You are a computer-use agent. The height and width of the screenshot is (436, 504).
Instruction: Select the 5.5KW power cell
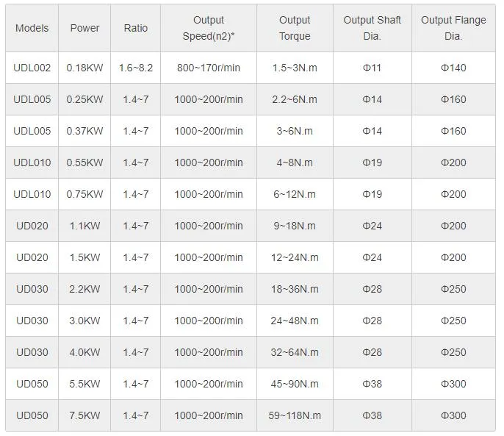pos(84,384)
